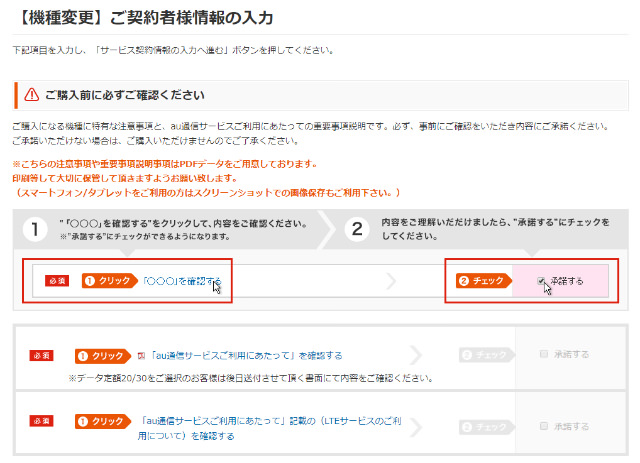Open the LTEサービスのご利用について confirmation link
Viewport: 640px width, 463px height.
pyautogui.click(x=269, y=428)
